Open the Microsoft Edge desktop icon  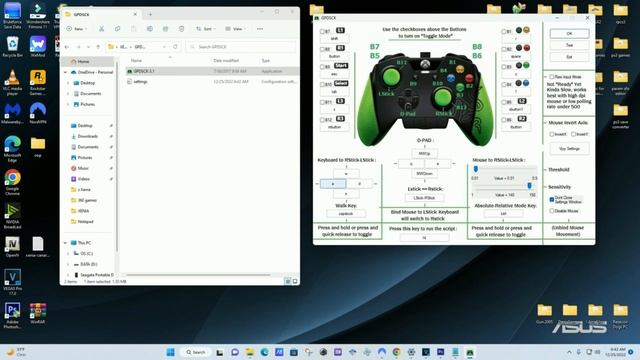12,149
